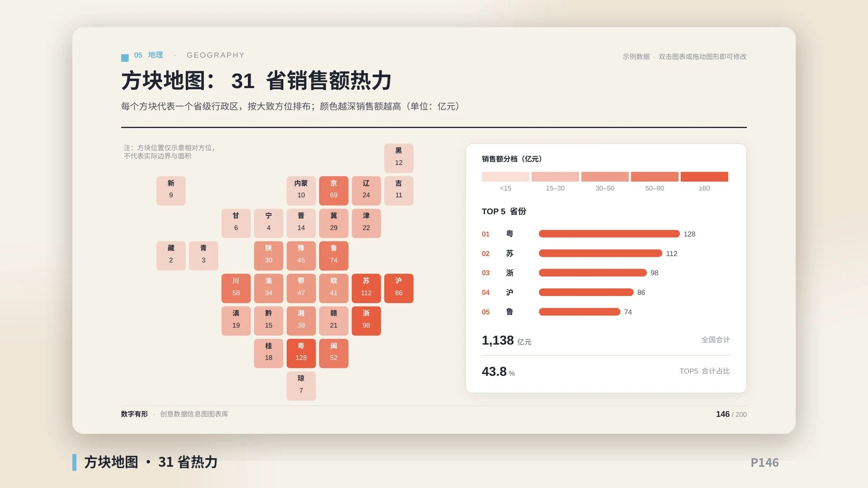
Task: Click the TOP5 合计占比 label
Action: tap(704, 371)
